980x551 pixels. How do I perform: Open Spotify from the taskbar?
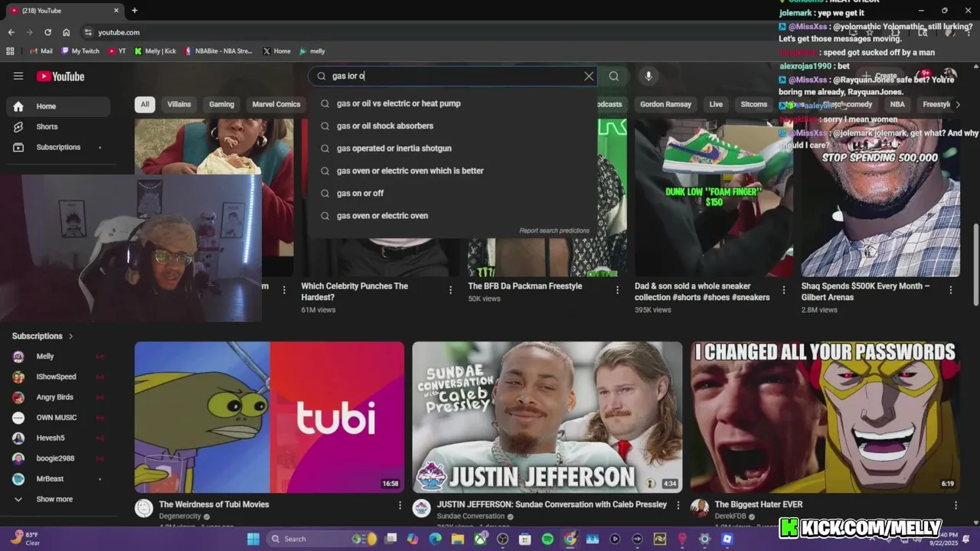(x=547, y=539)
